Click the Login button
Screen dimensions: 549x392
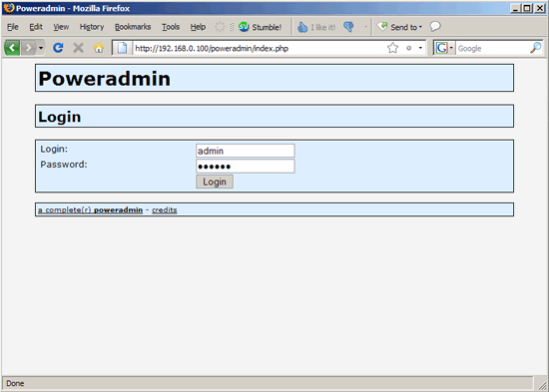click(x=215, y=182)
